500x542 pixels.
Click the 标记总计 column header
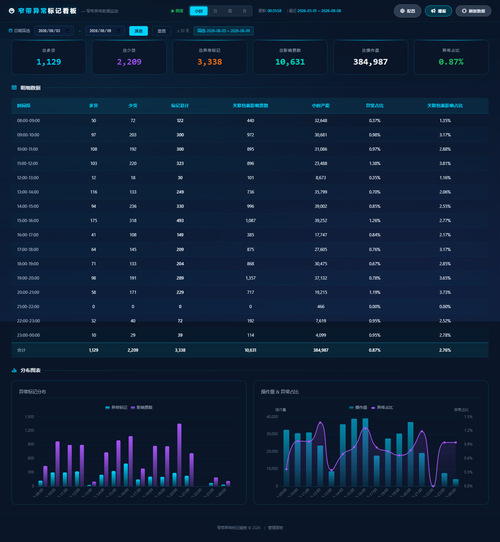pos(180,106)
